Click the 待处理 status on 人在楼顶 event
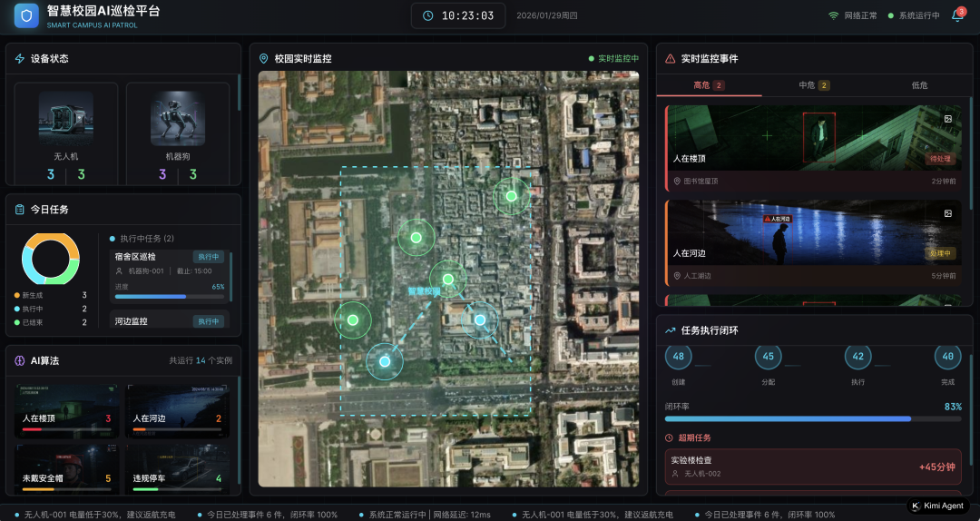Screen dimensions: 980x521 click(940, 159)
